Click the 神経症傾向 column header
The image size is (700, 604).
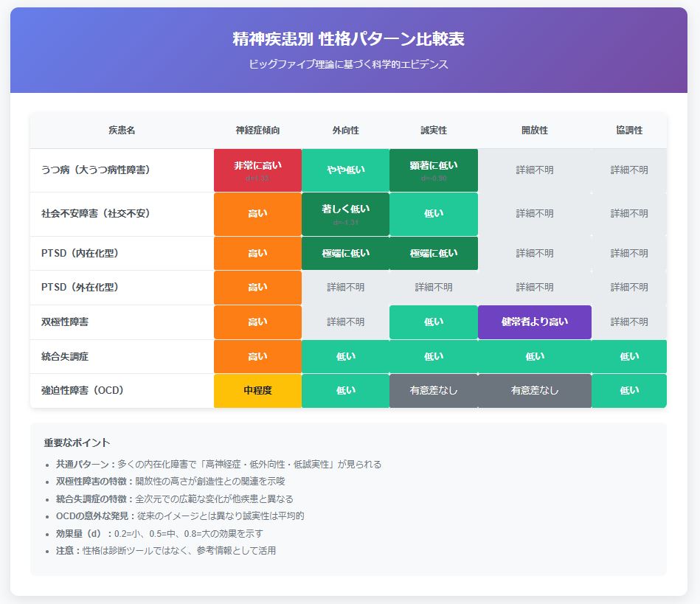pyautogui.click(x=257, y=131)
